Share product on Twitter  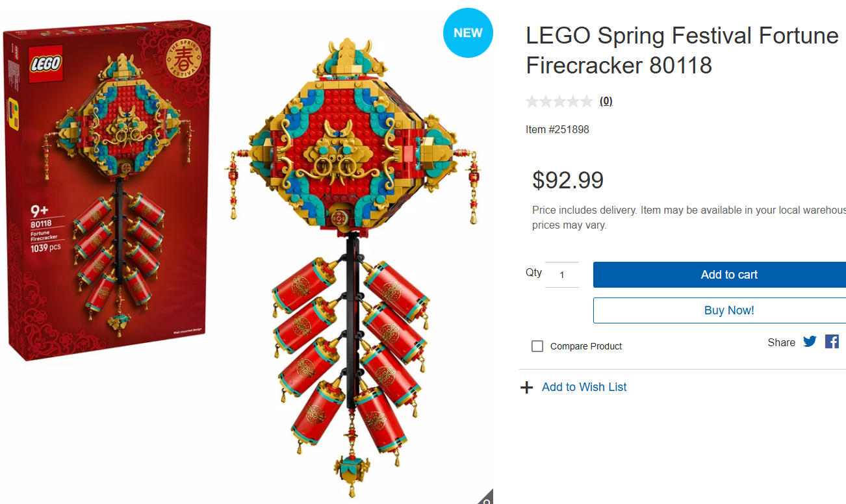[809, 342]
